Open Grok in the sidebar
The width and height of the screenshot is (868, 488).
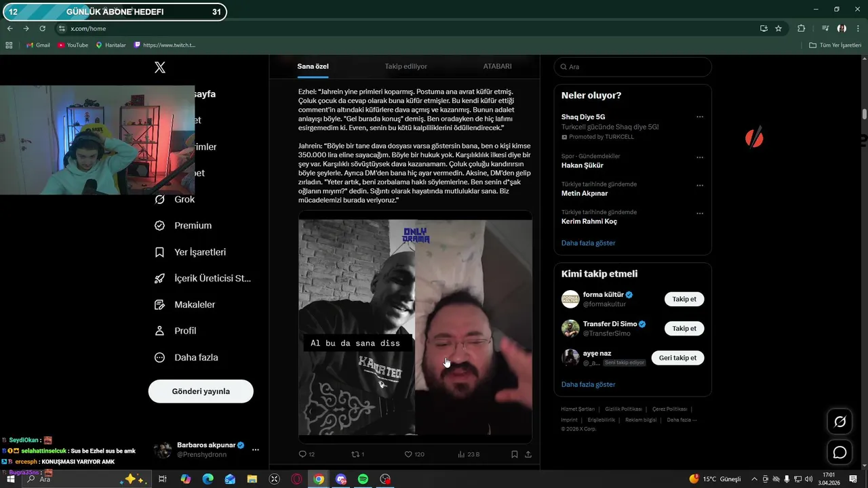coord(175,199)
